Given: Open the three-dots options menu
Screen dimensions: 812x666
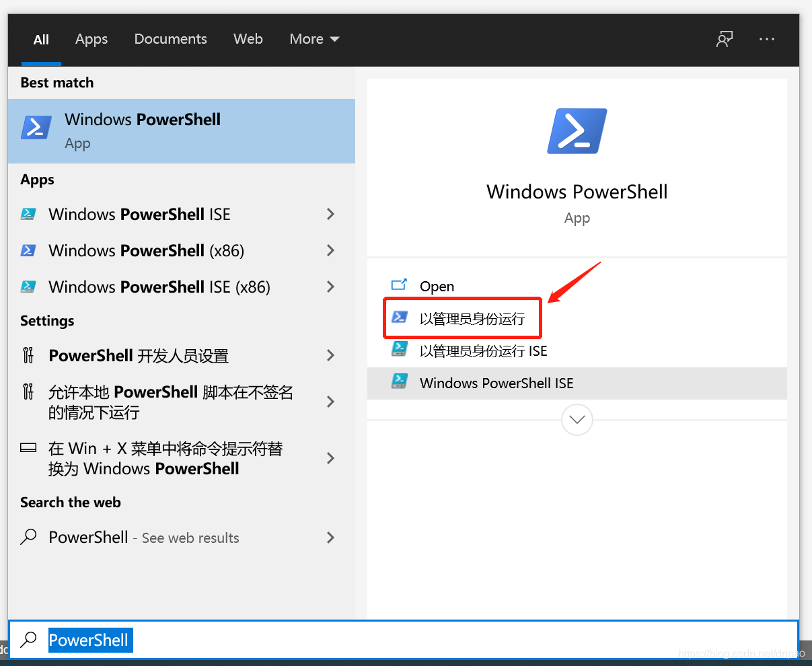Looking at the screenshot, I should 767,39.
